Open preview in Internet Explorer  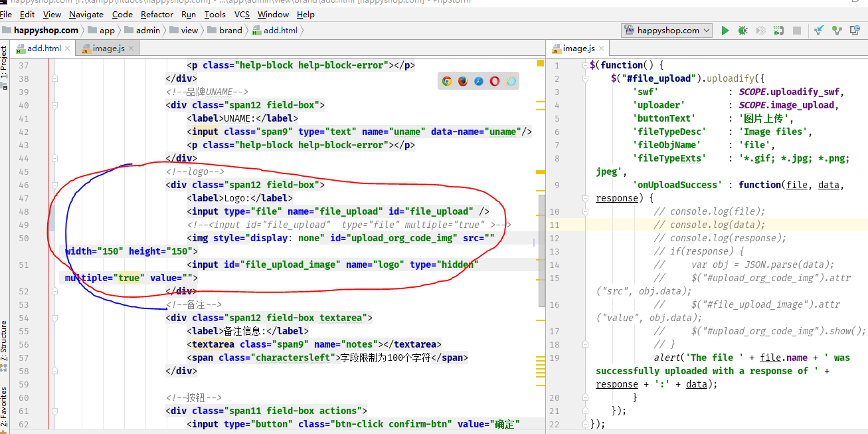[511, 81]
